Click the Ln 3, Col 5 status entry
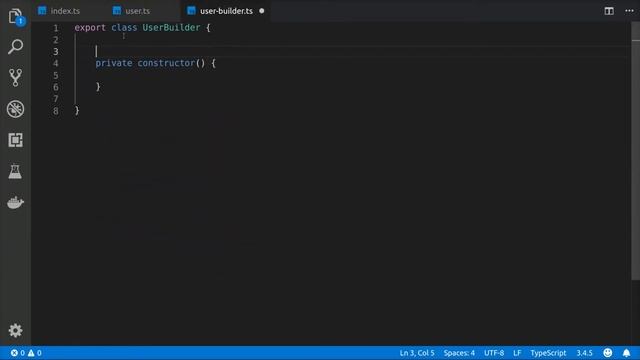640x360 pixels. pyautogui.click(x=417, y=353)
